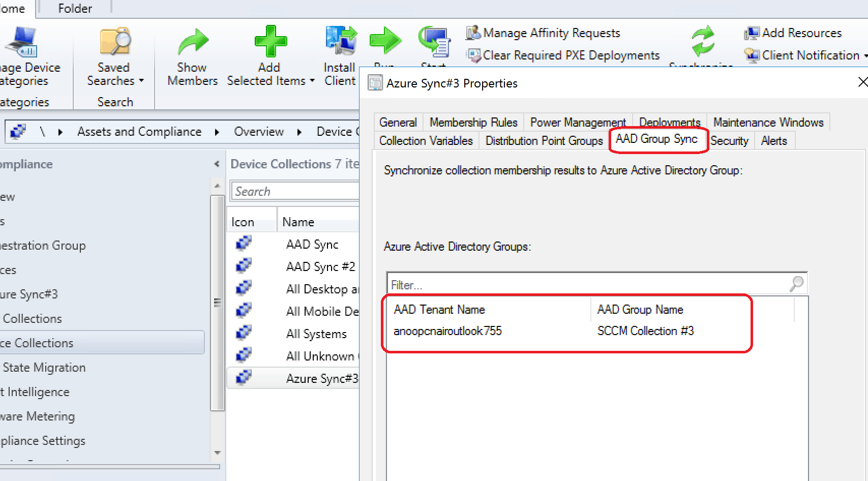Viewport: 868px width, 481px height.
Task: Expand breadcrumb arrow before Assets and Compliance
Action: point(61,132)
